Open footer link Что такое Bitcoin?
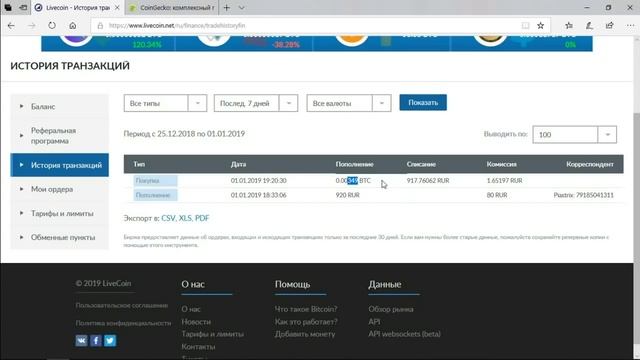This screenshot has height=360, width=640. pos(306,309)
